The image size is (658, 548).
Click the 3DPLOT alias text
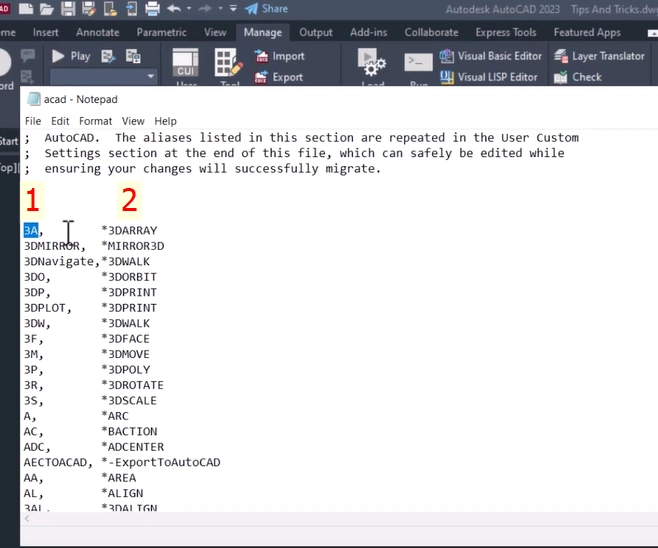tap(44, 308)
